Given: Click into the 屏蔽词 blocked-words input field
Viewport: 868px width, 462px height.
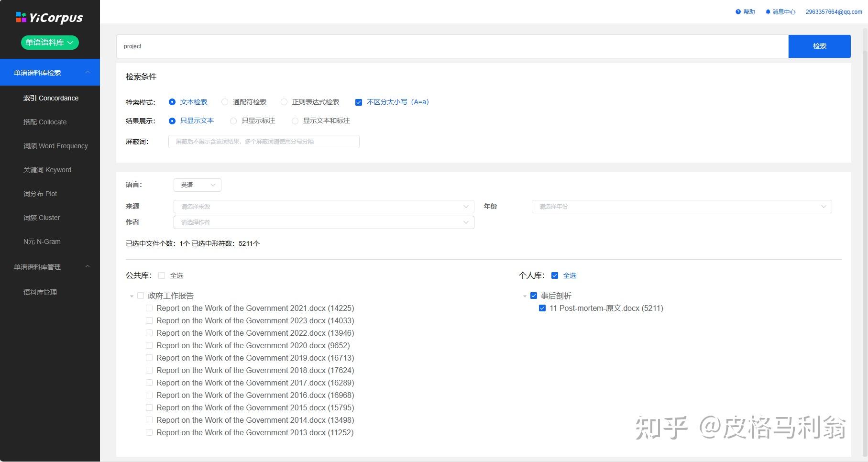Looking at the screenshot, I should [264, 142].
